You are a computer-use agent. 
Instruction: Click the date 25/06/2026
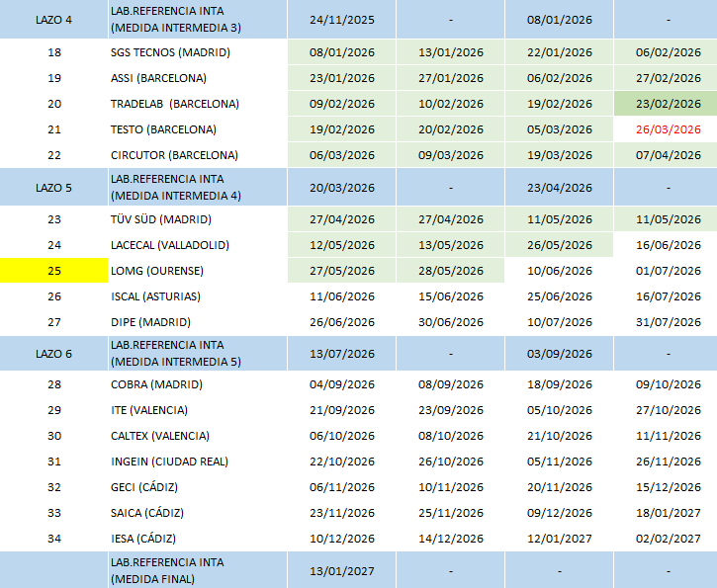[x=559, y=296]
